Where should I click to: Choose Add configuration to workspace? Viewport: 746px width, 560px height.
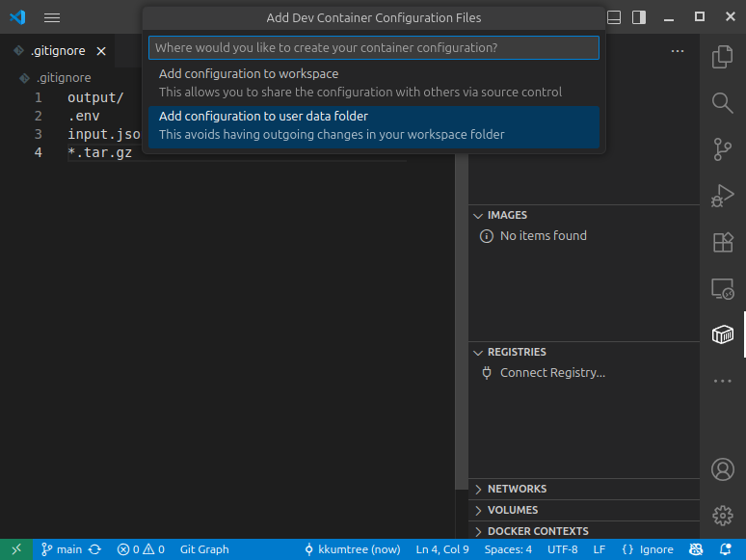point(373,83)
